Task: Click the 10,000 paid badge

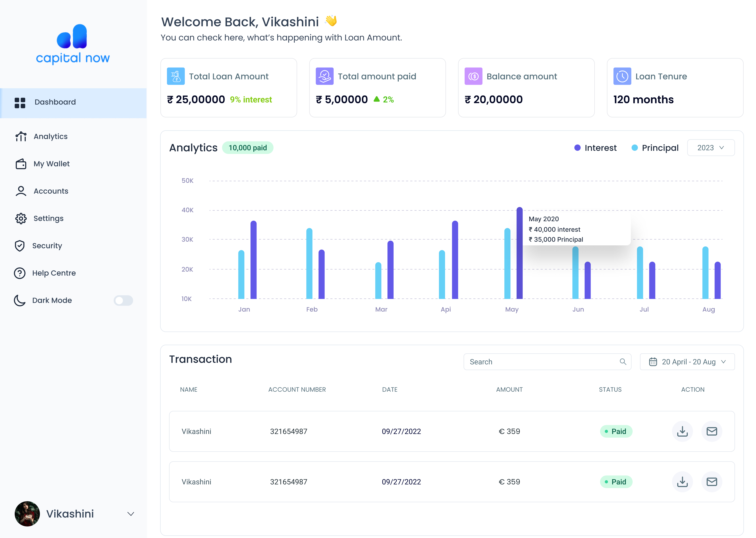Action: (248, 148)
